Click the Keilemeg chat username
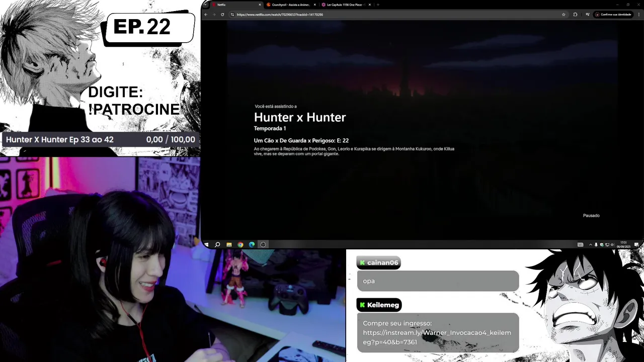This screenshot has height=362, width=644. pos(383,305)
